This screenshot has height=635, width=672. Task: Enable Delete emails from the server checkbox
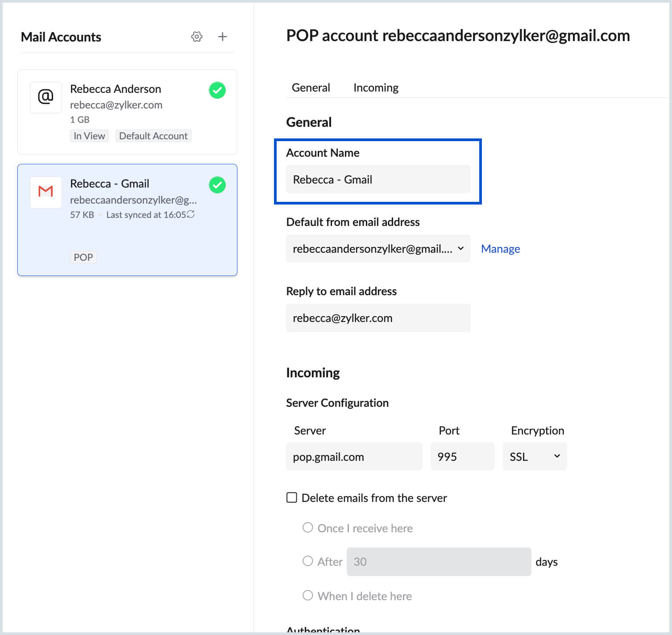click(292, 497)
